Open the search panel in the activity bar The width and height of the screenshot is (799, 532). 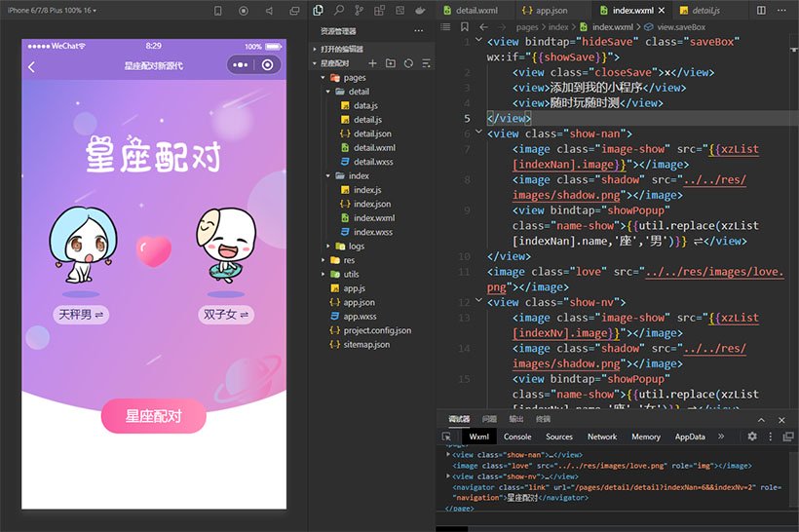pos(338,10)
